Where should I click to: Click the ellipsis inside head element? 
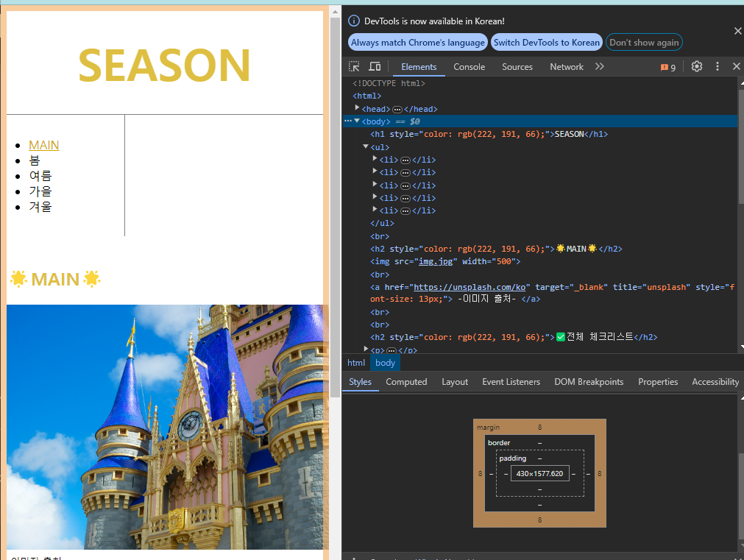[x=397, y=110]
